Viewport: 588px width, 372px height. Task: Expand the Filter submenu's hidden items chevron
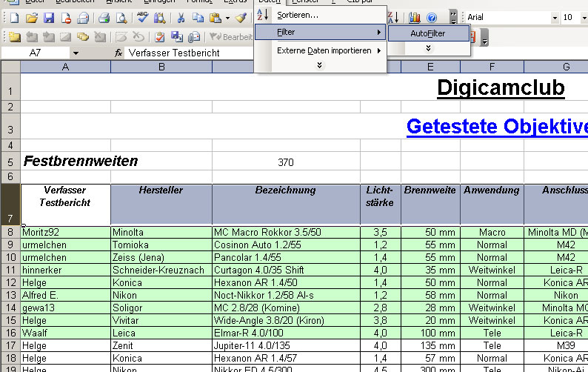[x=428, y=48]
